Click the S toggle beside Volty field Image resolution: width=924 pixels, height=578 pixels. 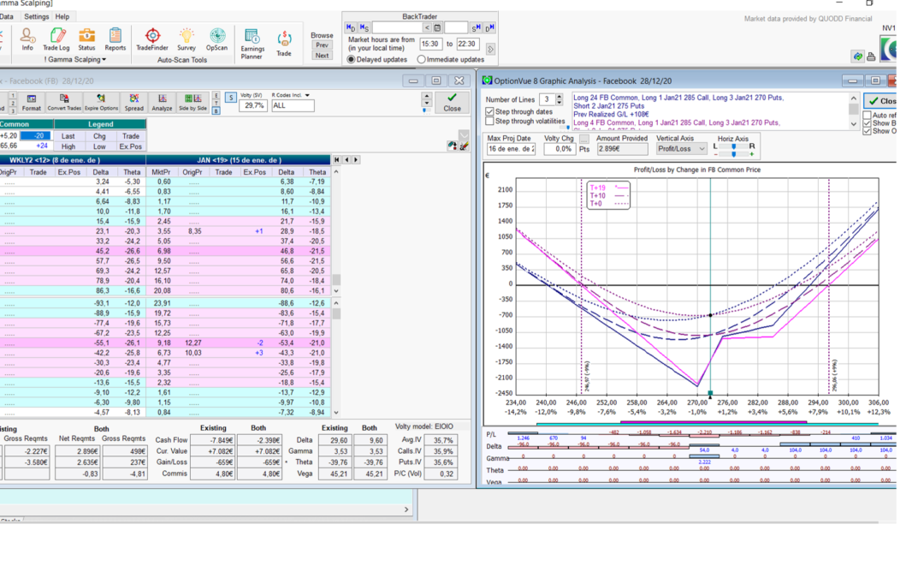coord(231,98)
